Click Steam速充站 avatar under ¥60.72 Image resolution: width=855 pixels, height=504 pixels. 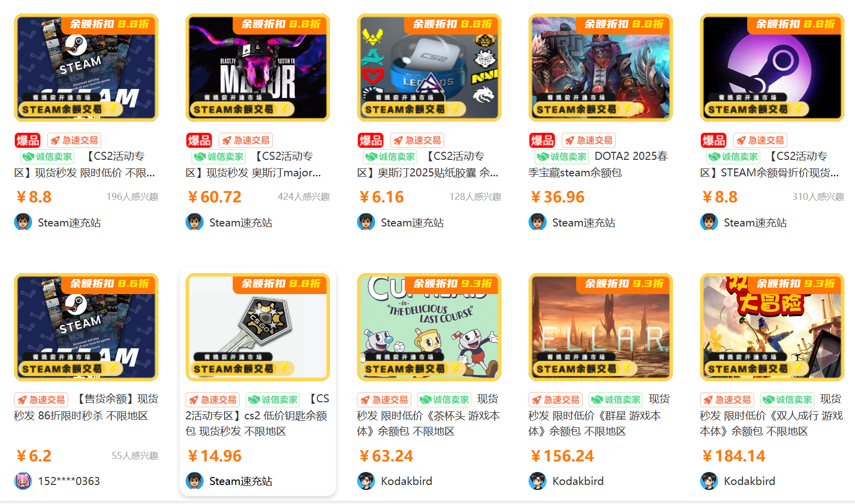tap(195, 222)
